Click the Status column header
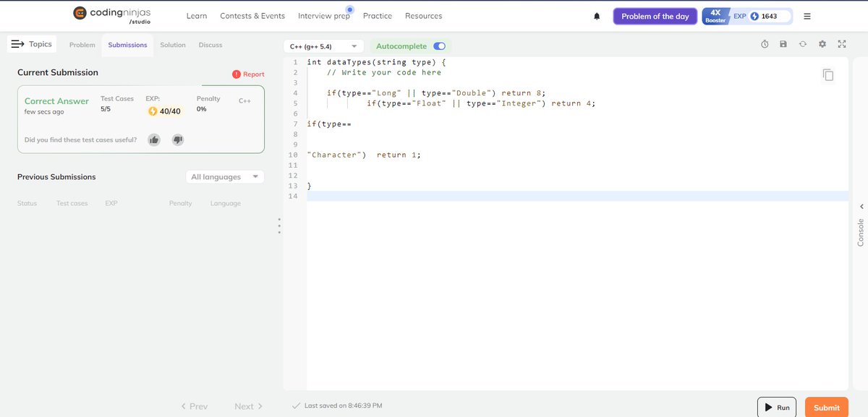This screenshot has height=417, width=868. (x=27, y=203)
